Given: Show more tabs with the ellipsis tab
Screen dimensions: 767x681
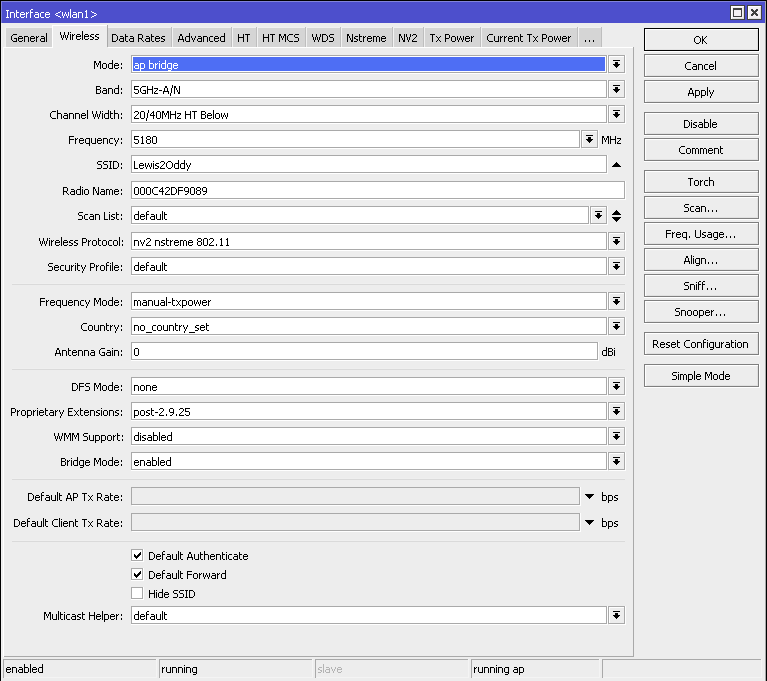Looking at the screenshot, I should point(589,38).
